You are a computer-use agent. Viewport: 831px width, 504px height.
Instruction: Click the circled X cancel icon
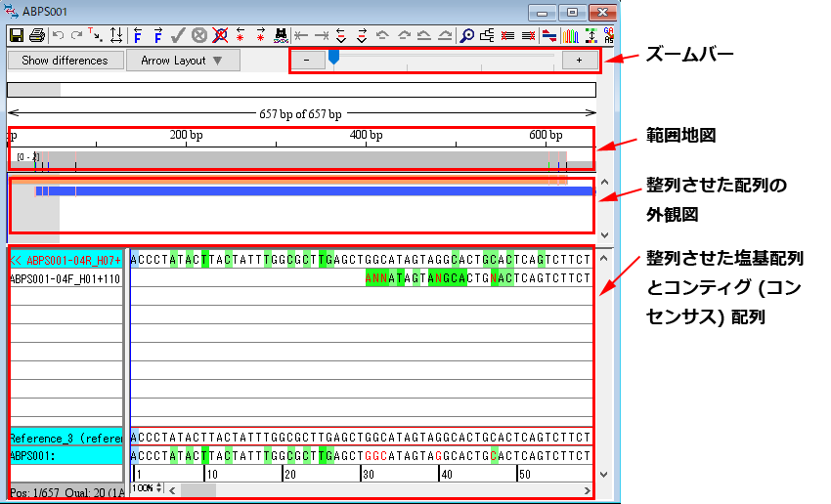point(199,35)
